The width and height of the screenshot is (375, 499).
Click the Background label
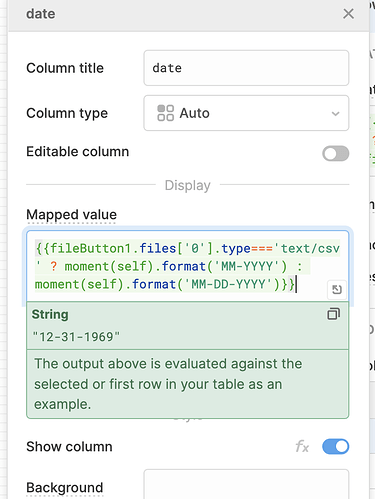65,488
